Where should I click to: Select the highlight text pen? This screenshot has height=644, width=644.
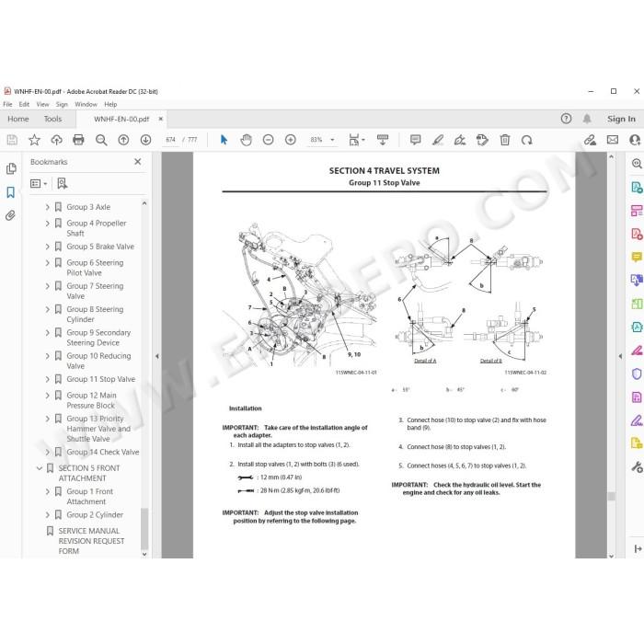click(438, 140)
